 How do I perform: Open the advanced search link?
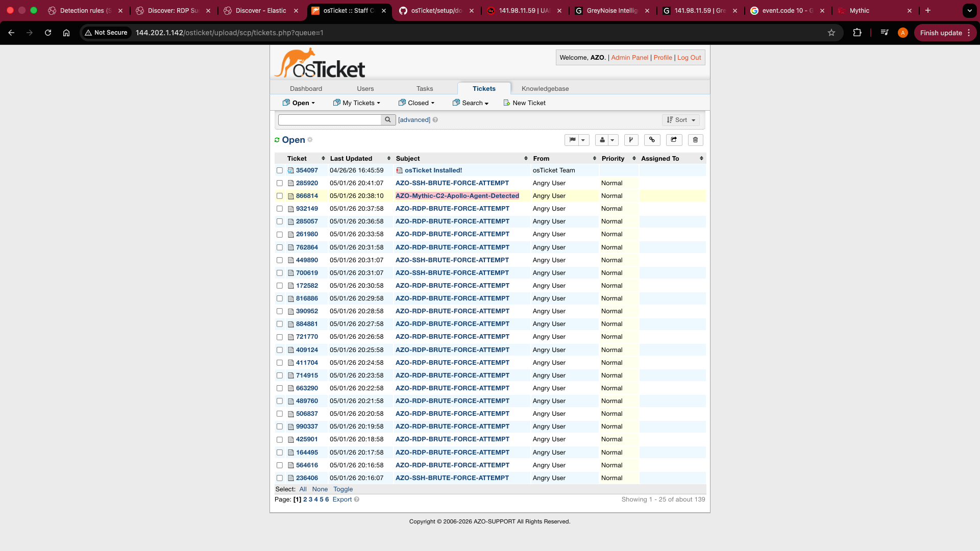coord(414,120)
